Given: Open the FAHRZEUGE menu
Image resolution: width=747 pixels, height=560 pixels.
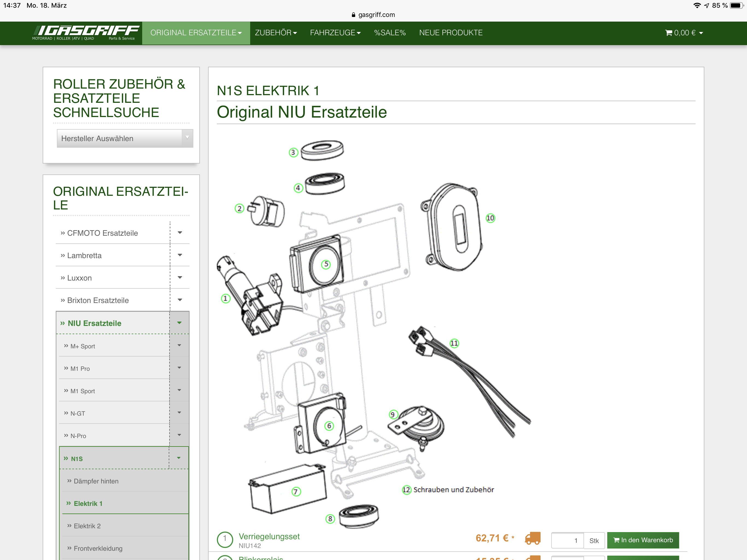Looking at the screenshot, I should [x=335, y=33].
